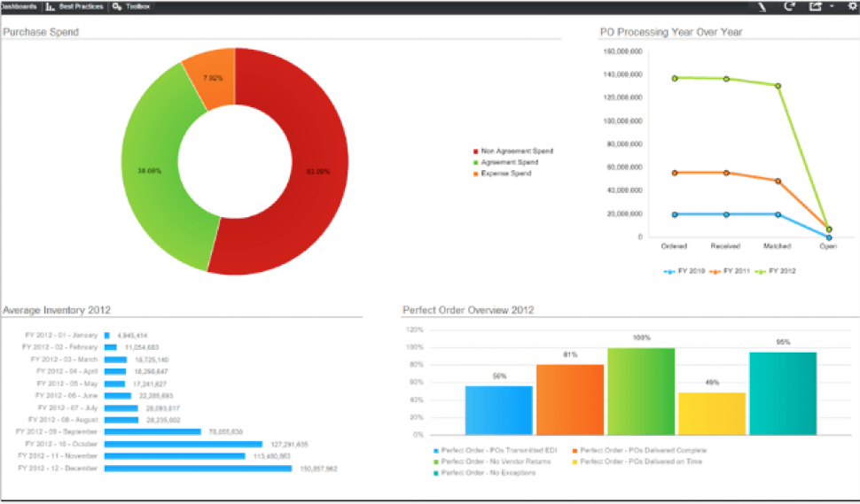
Task: Expand the export options dropdown arrow
Action: [x=832, y=6]
